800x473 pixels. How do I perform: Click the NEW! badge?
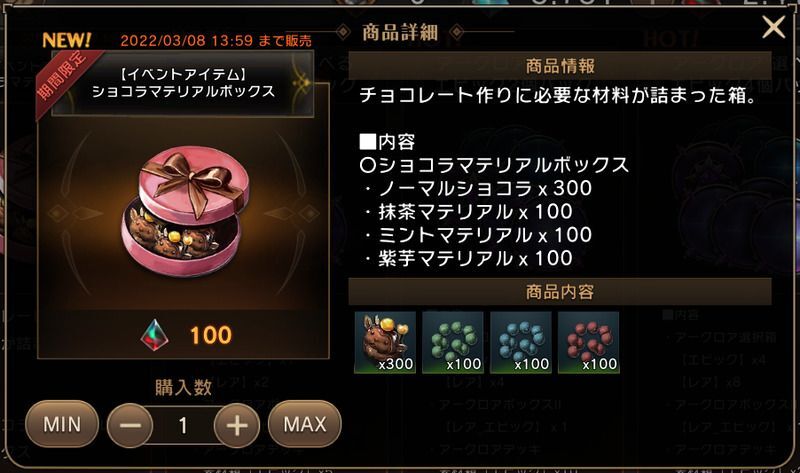(66, 40)
